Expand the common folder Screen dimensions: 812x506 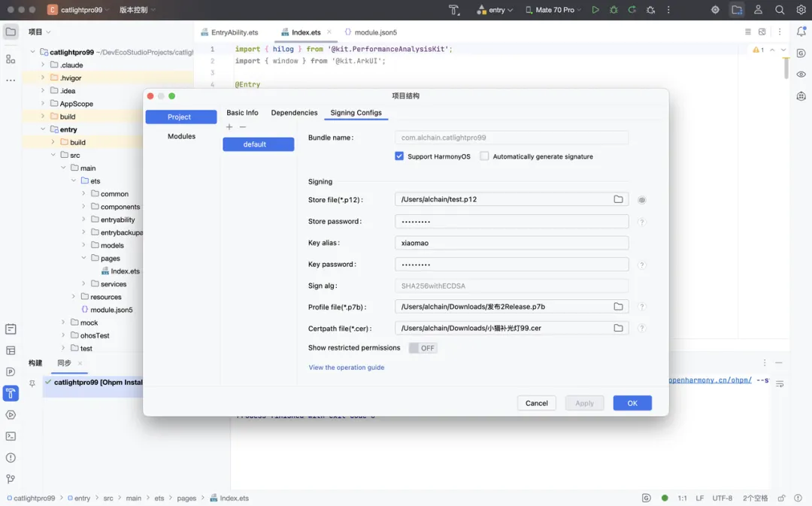[84, 193]
